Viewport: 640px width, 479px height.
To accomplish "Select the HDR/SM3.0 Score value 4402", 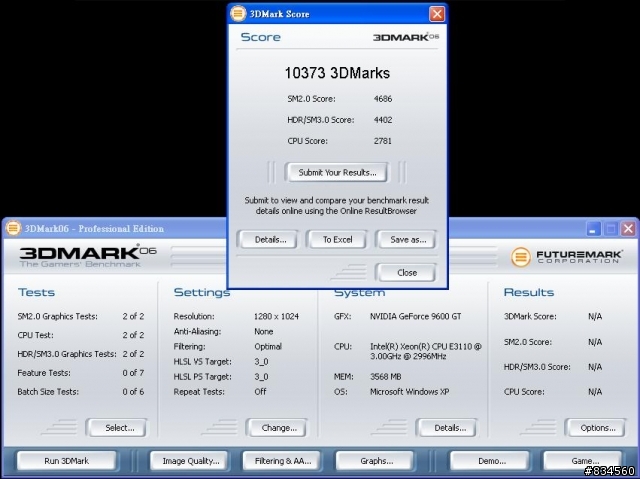I will tap(383, 120).
